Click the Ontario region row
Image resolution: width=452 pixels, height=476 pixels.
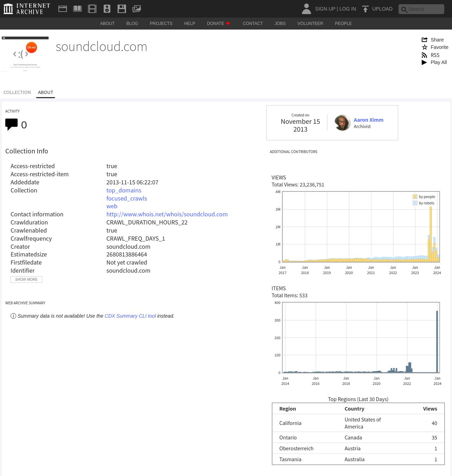click(x=358, y=438)
